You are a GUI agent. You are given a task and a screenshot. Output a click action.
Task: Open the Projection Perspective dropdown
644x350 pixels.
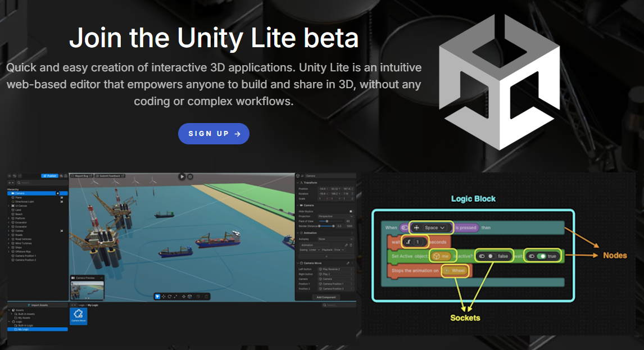click(x=335, y=216)
